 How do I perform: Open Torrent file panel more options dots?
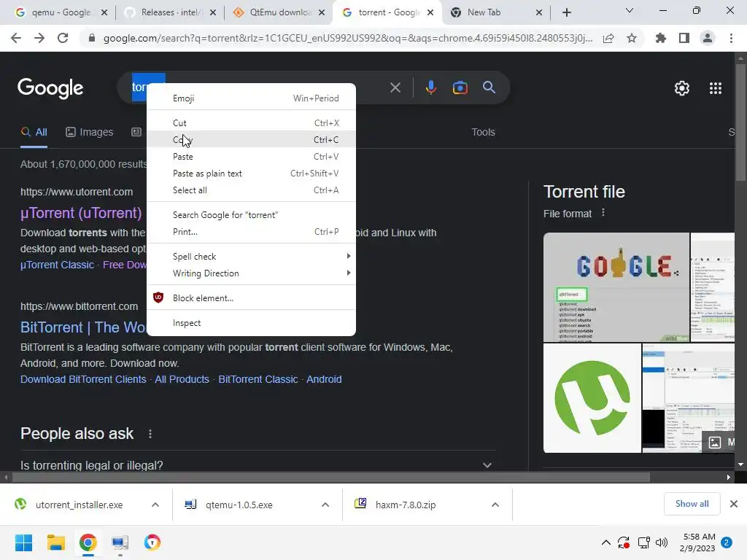(x=603, y=213)
